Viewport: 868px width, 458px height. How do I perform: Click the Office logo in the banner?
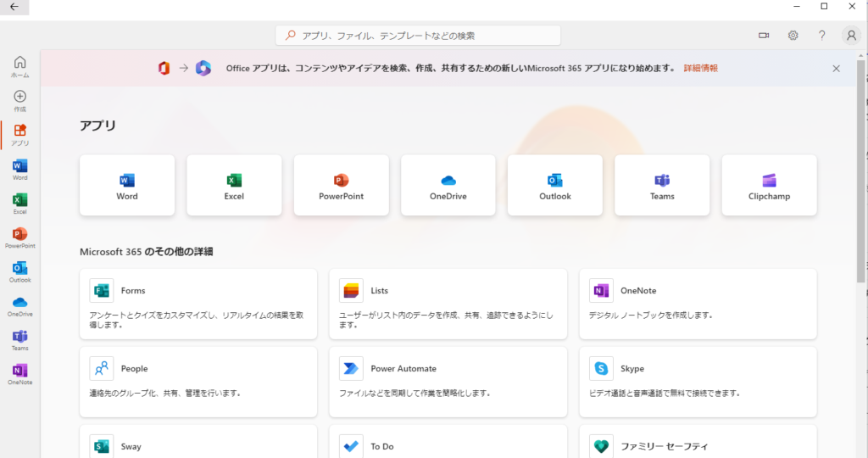coord(164,68)
